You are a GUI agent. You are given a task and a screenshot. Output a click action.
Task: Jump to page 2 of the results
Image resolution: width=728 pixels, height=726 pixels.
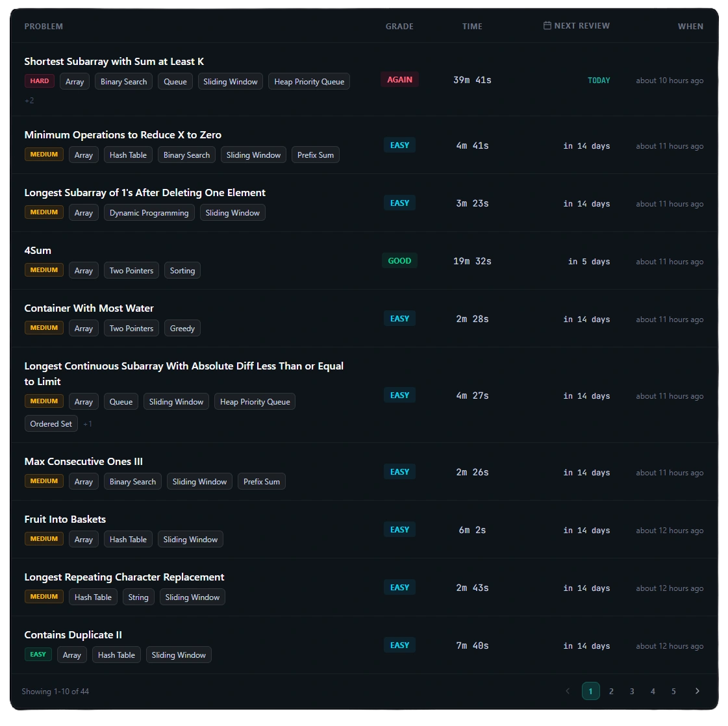tap(611, 691)
